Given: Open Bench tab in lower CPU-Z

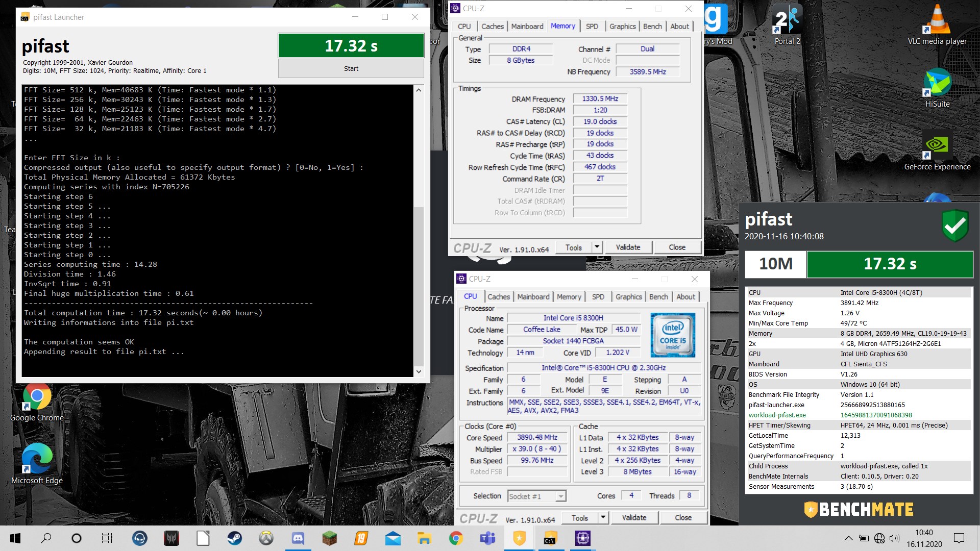Looking at the screenshot, I should point(658,296).
